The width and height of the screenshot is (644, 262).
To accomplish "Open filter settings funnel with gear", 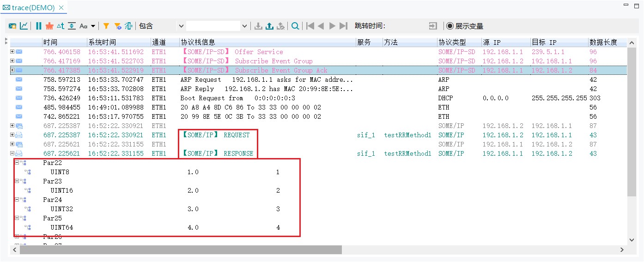I will [117, 26].
